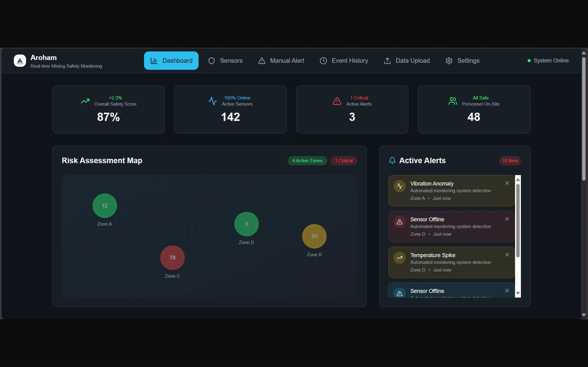The width and height of the screenshot is (588, 367).
Task: Click the alerts list scrollbar thumb
Action: (518, 220)
